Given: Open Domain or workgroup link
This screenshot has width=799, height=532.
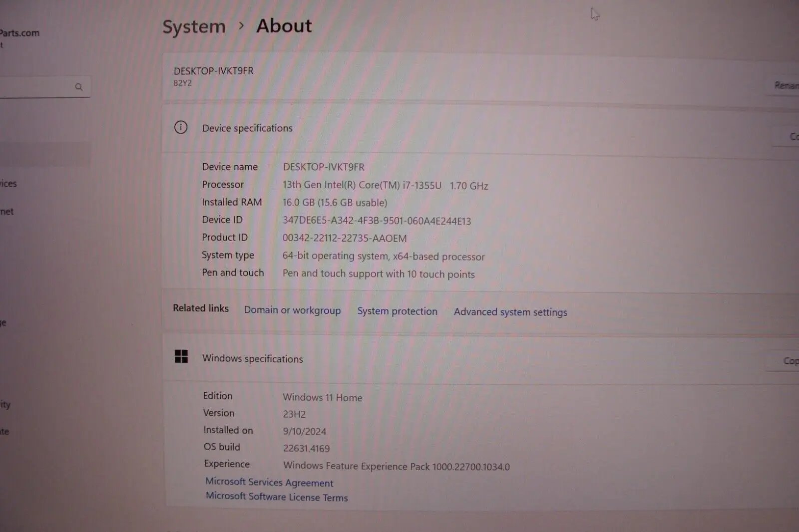Looking at the screenshot, I should coord(292,310).
